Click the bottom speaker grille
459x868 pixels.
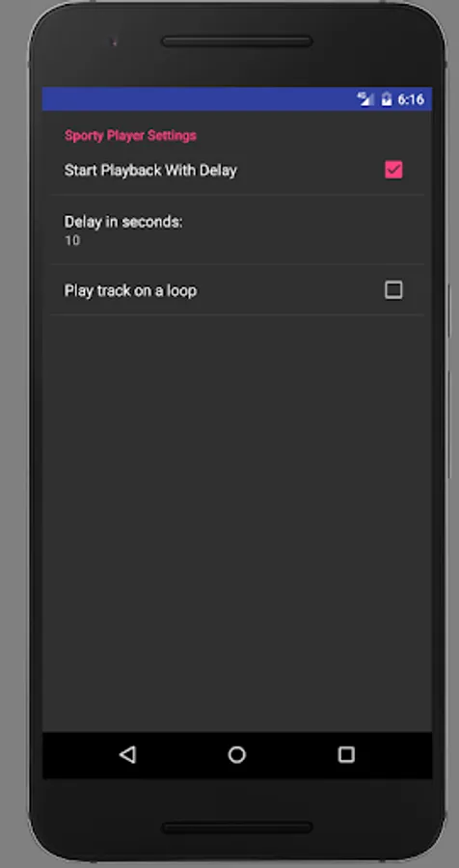tap(237, 827)
